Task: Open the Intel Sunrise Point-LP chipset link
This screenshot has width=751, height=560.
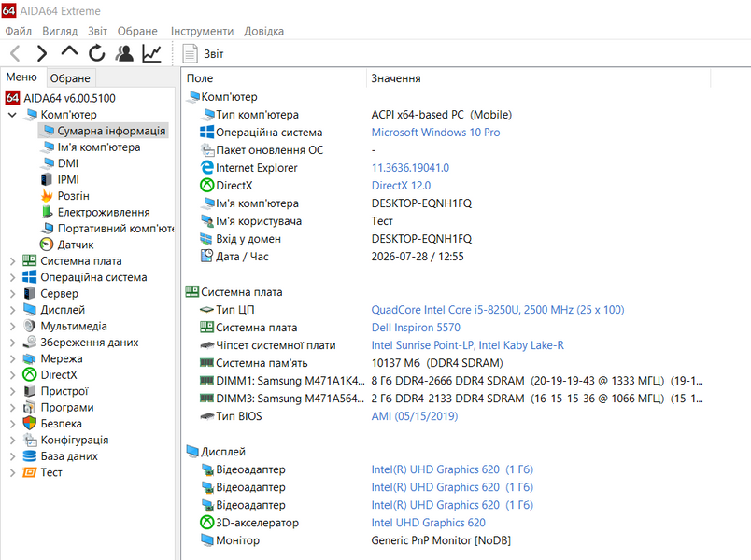Action: [x=467, y=345]
